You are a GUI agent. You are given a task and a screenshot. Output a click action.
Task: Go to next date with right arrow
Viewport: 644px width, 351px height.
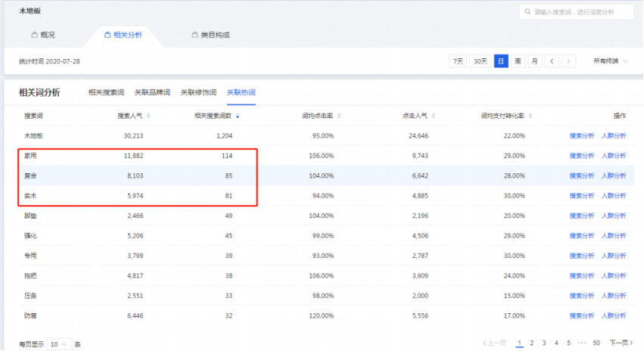coord(568,61)
